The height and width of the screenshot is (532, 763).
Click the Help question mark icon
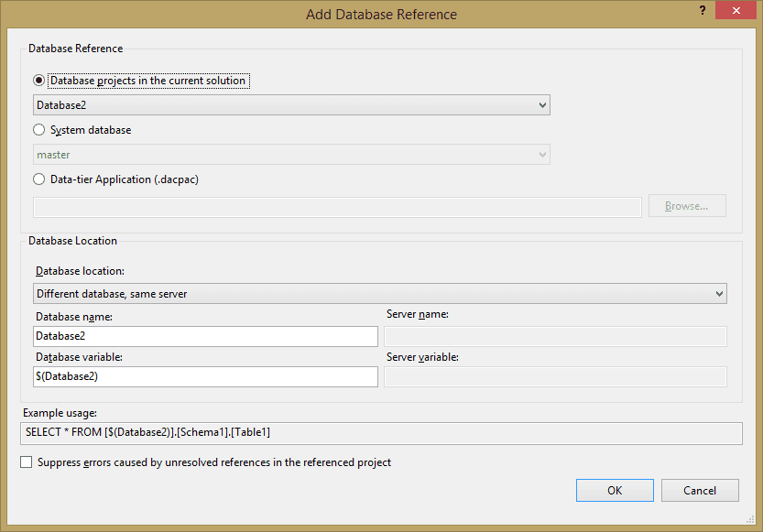coord(702,10)
